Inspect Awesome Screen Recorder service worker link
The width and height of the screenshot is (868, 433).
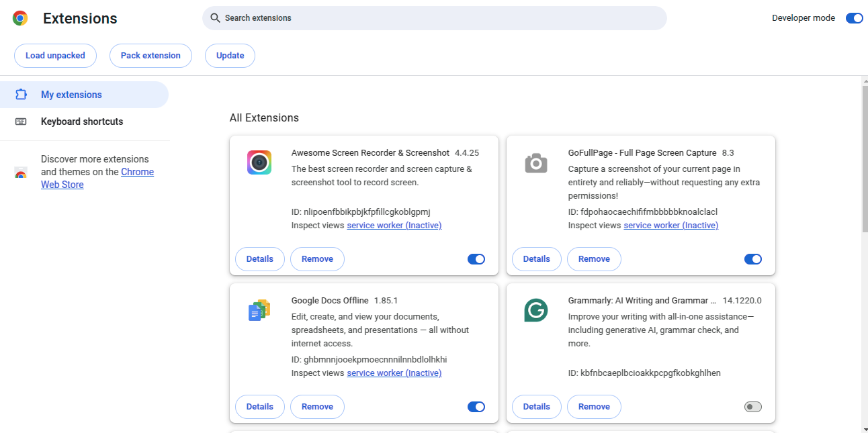pos(394,226)
